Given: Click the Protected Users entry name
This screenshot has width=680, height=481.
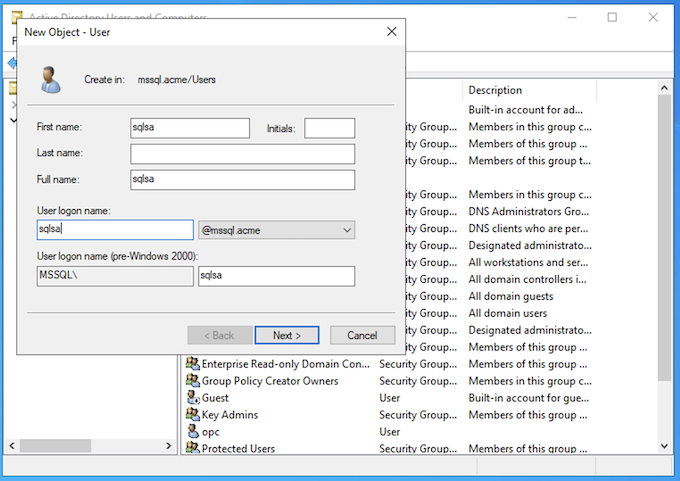Looking at the screenshot, I should pos(238,448).
